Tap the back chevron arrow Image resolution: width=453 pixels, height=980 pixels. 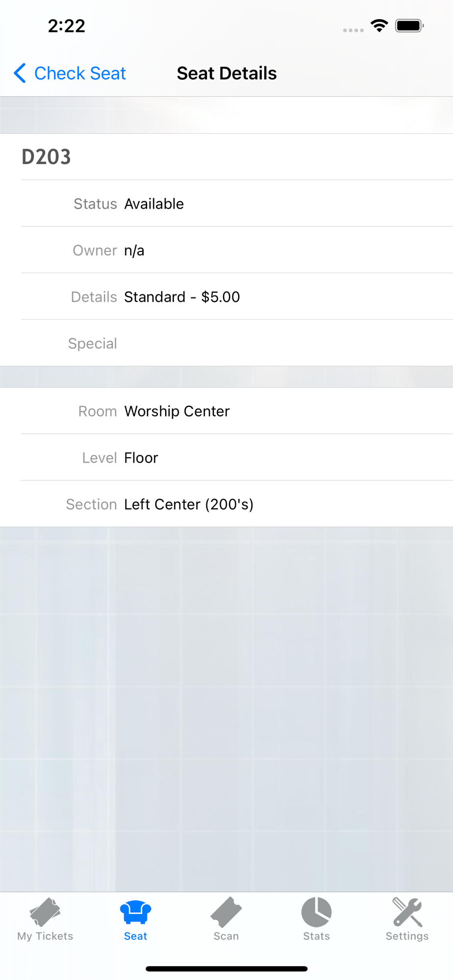point(20,73)
